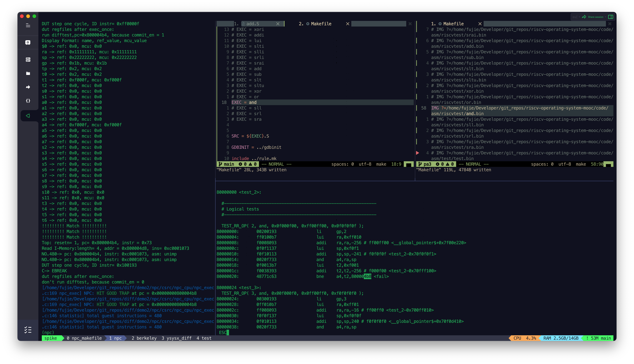Click the highlighted IMG and.bin line

[x=522, y=111]
